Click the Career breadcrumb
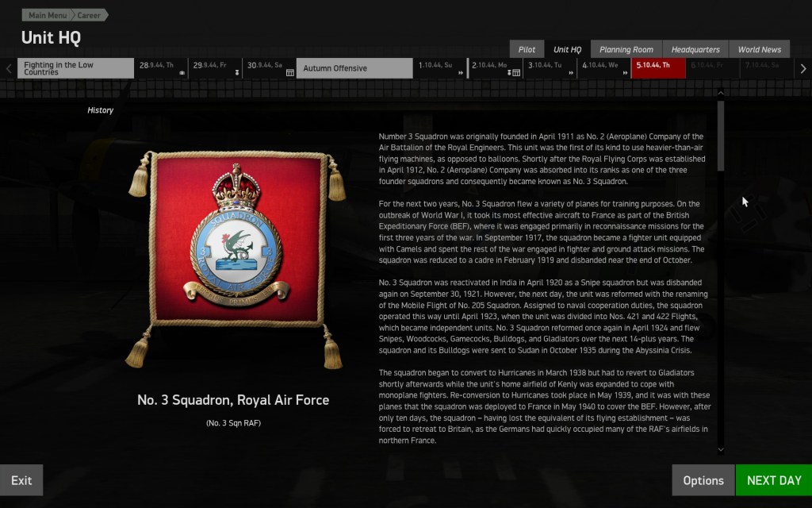812x508 pixels. (x=89, y=15)
